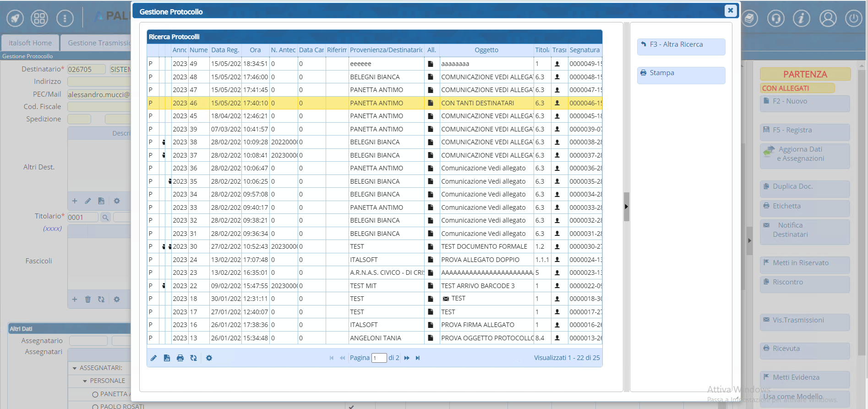
Task: Switch to Gestione Trasmissioni tab
Action: point(99,43)
